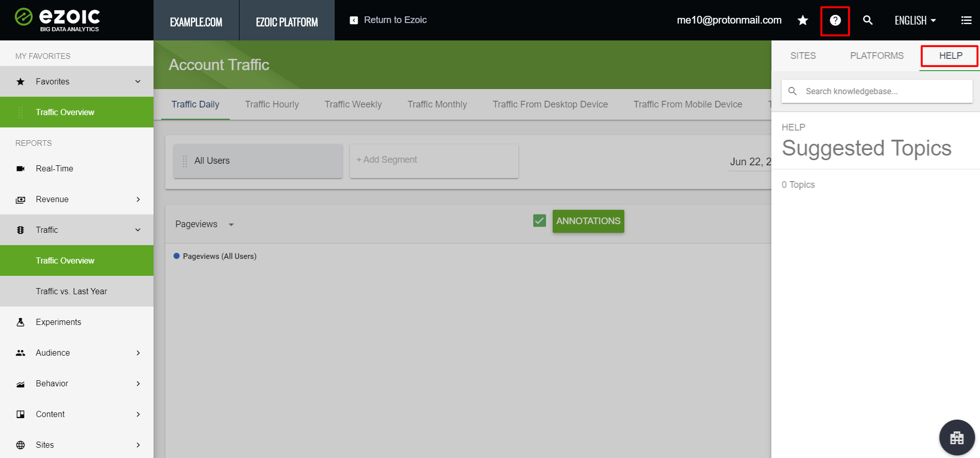Open the list menu icon at top right
Viewport: 980px width, 458px height.
point(966,20)
